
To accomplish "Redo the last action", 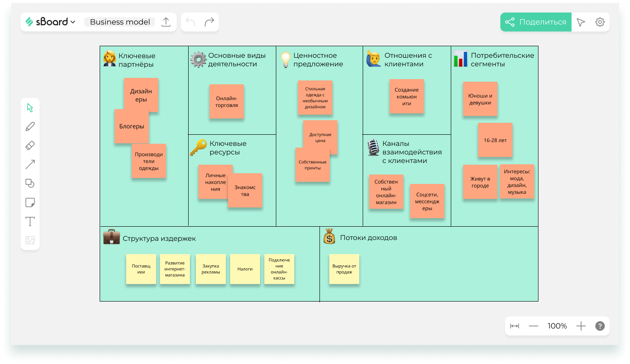I will point(209,22).
